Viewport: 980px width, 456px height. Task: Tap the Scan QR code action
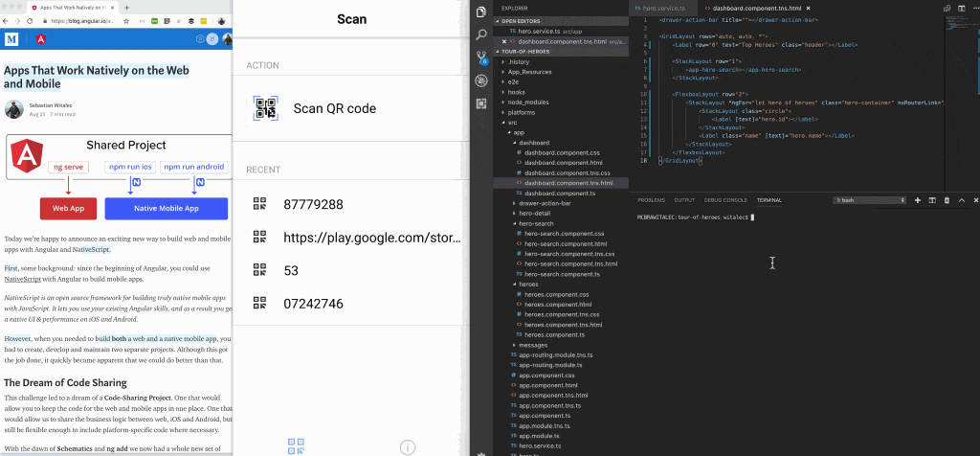click(352, 108)
